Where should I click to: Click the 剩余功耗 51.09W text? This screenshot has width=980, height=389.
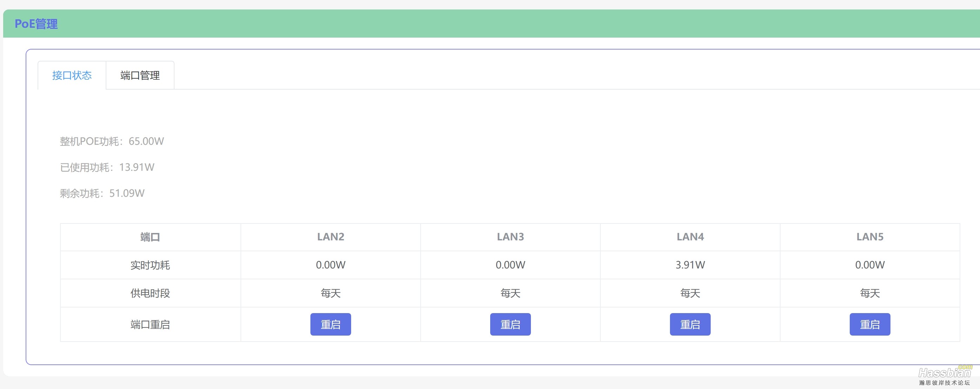click(102, 193)
